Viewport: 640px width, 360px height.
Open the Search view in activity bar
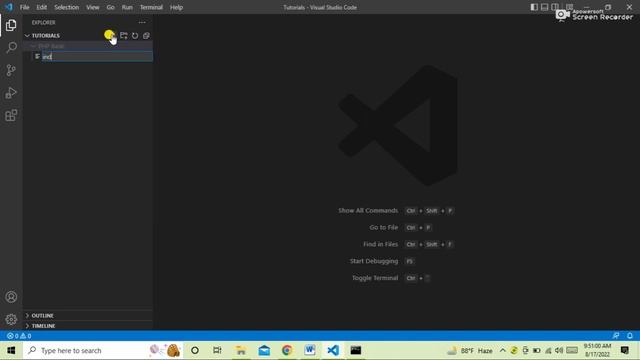click(11, 47)
